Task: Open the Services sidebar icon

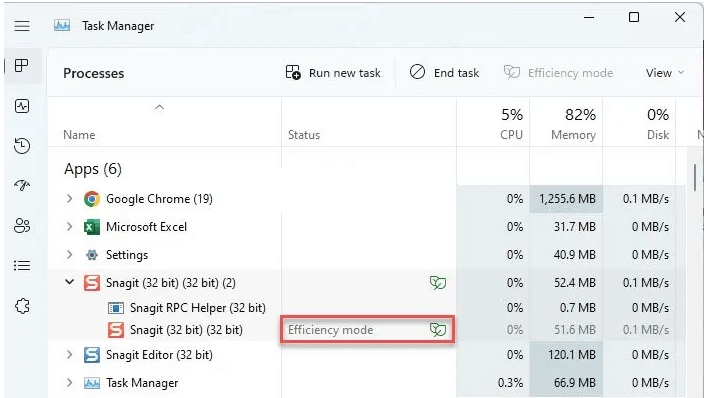Action: pyautogui.click(x=22, y=306)
